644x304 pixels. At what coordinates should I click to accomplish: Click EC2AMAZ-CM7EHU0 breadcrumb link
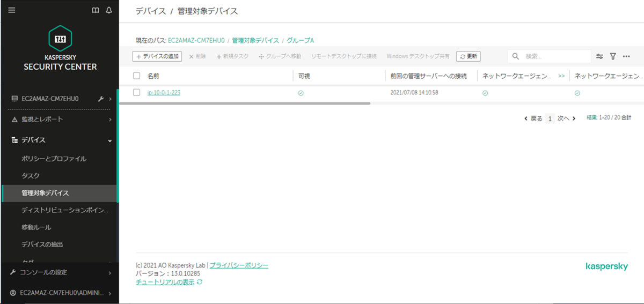(196, 40)
